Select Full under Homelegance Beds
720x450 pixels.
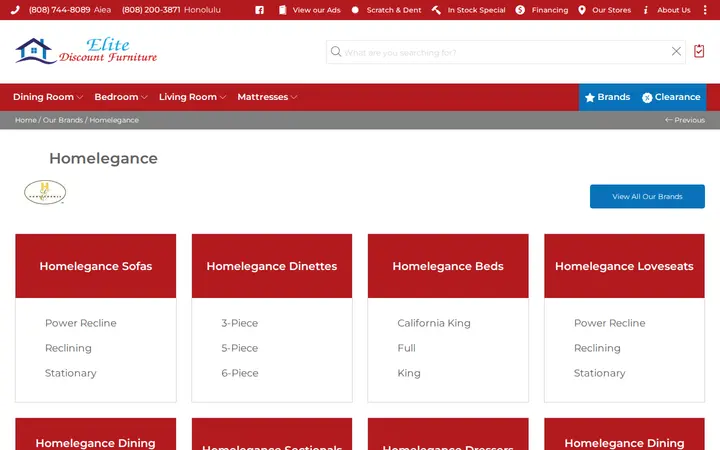pyautogui.click(x=406, y=348)
